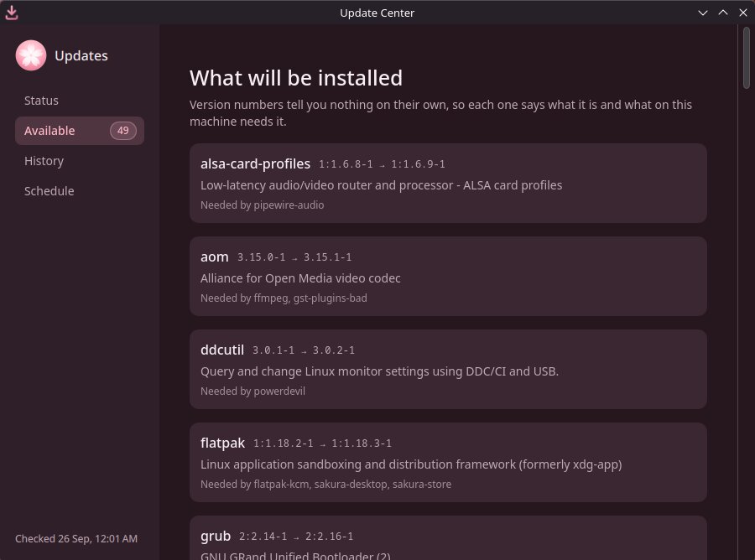Click the alsa-card-profiles package name
Image resolution: width=755 pixels, height=560 pixels.
[255, 164]
